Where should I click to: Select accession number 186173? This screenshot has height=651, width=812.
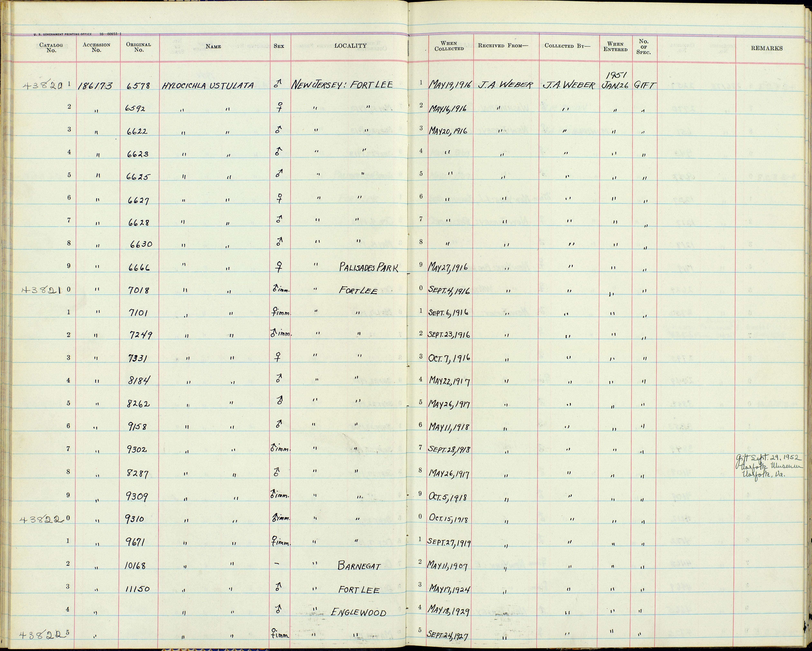click(x=95, y=86)
